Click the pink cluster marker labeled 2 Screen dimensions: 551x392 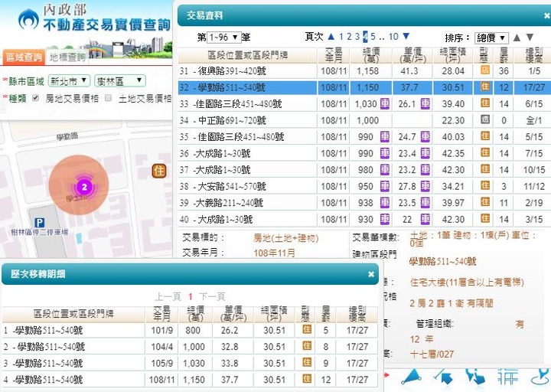click(84, 187)
